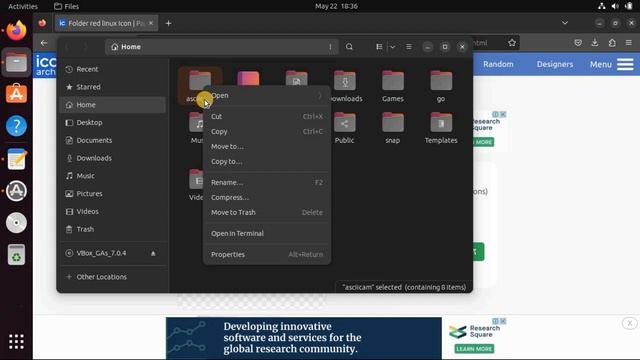
Task: Click Designers in website navigation
Action: pyautogui.click(x=555, y=64)
